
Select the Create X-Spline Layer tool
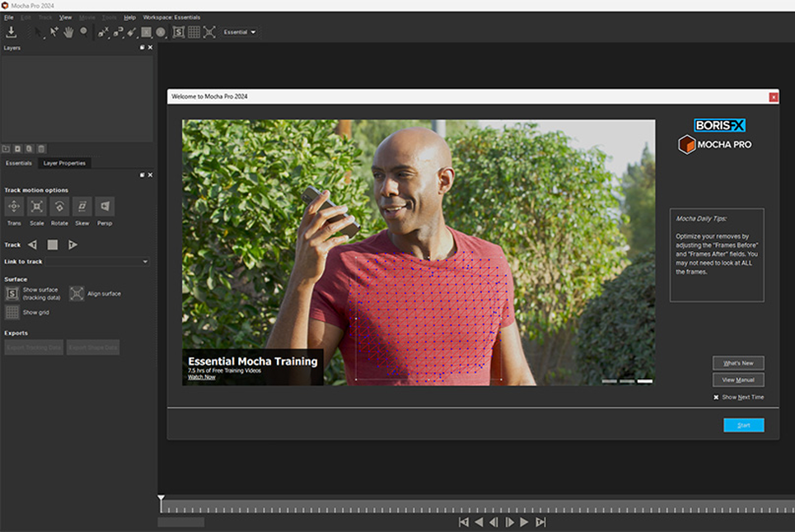(x=104, y=32)
